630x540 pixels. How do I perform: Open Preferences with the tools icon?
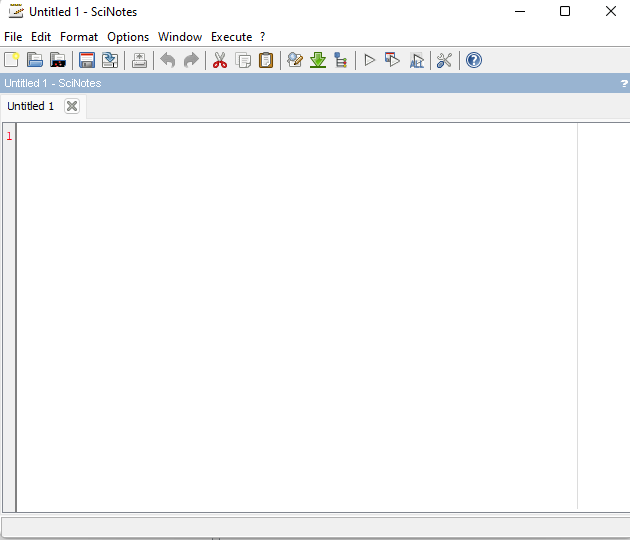click(x=444, y=60)
